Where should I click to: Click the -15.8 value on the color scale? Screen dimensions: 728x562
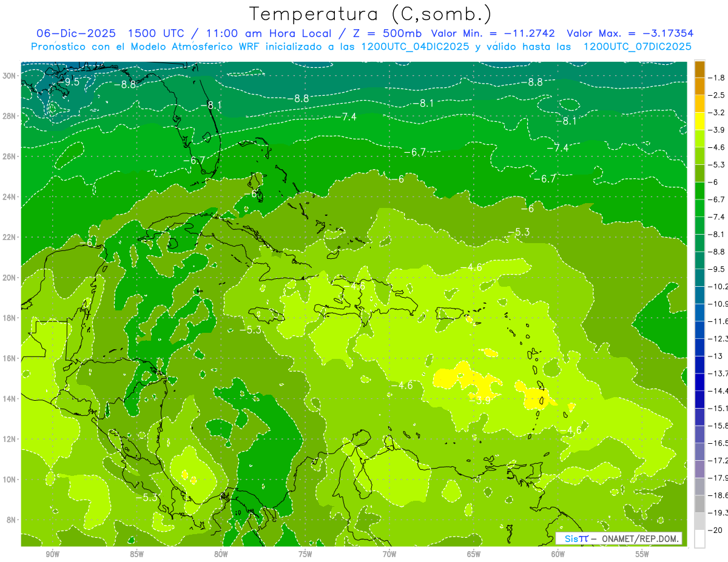[x=718, y=426]
